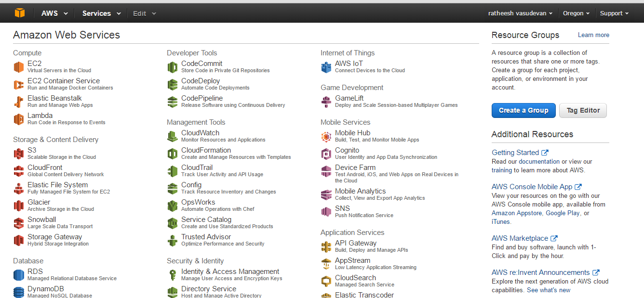Click the AWS Console Mobile App link
644x298 pixels.
coord(537,186)
